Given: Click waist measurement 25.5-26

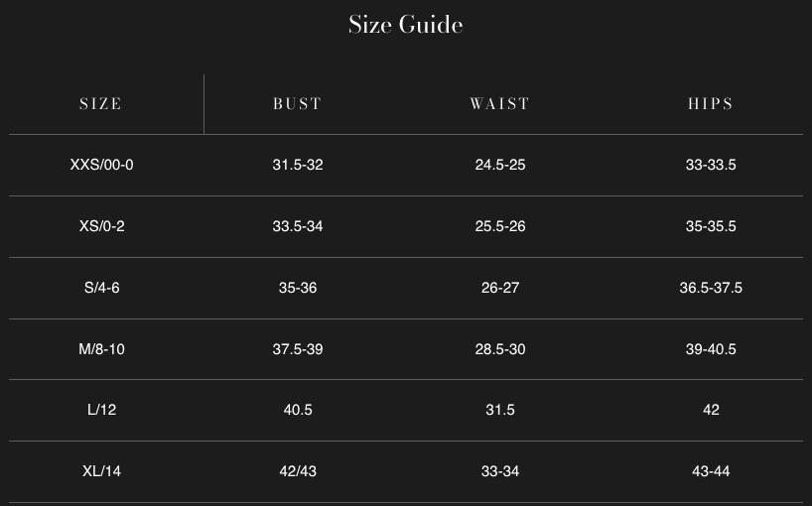Looking at the screenshot, I should [500, 226].
